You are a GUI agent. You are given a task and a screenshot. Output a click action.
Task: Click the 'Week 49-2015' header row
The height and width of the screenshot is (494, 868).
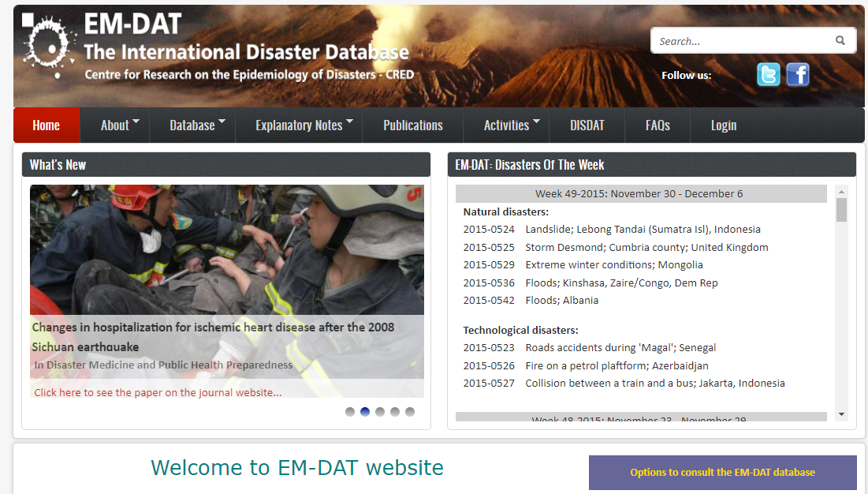click(x=641, y=194)
